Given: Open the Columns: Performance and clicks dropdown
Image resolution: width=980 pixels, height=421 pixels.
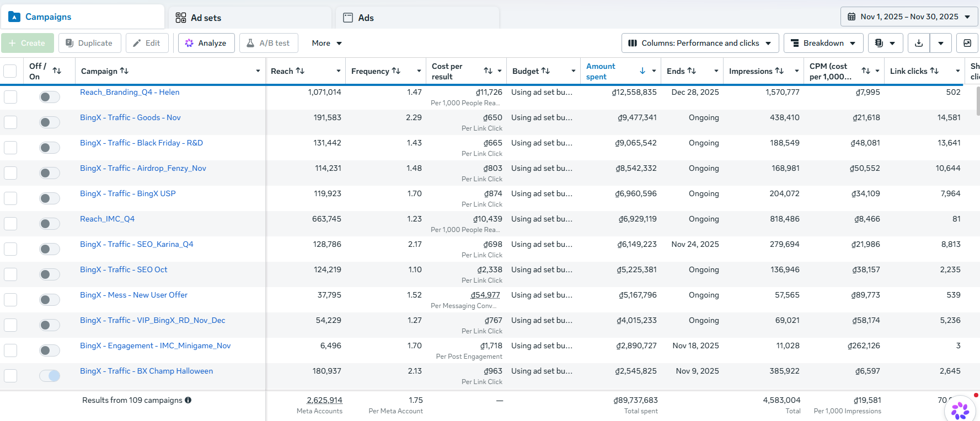Looking at the screenshot, I should 700,43.
